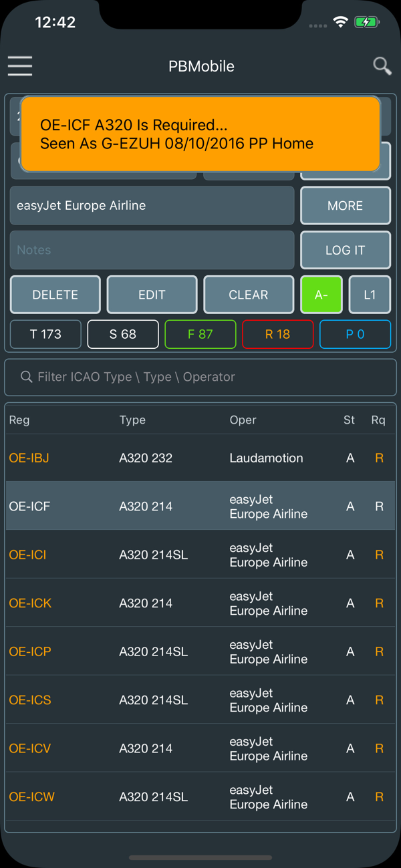The width and height of the screenshot is (401, 868).
Task: Select the S 68 seen filter
Action: point(123,334)
